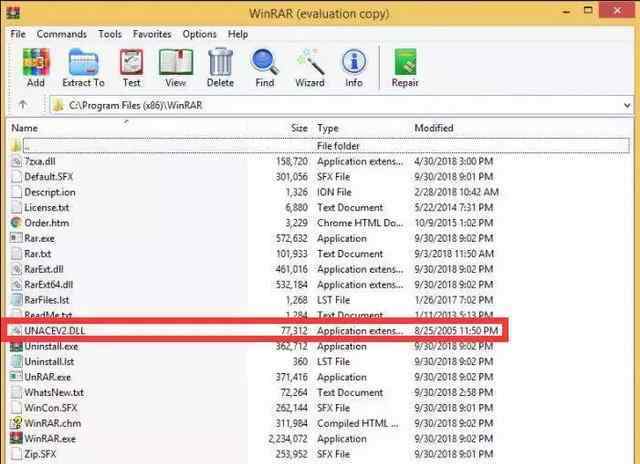Open the Commands menu
Screen dimensions: 640x464
(x=62, y=34)
